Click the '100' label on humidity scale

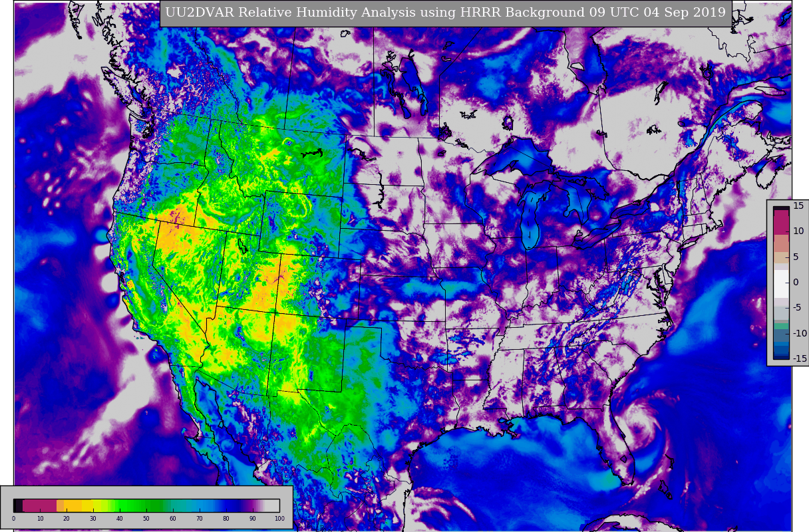click(279, 519)
